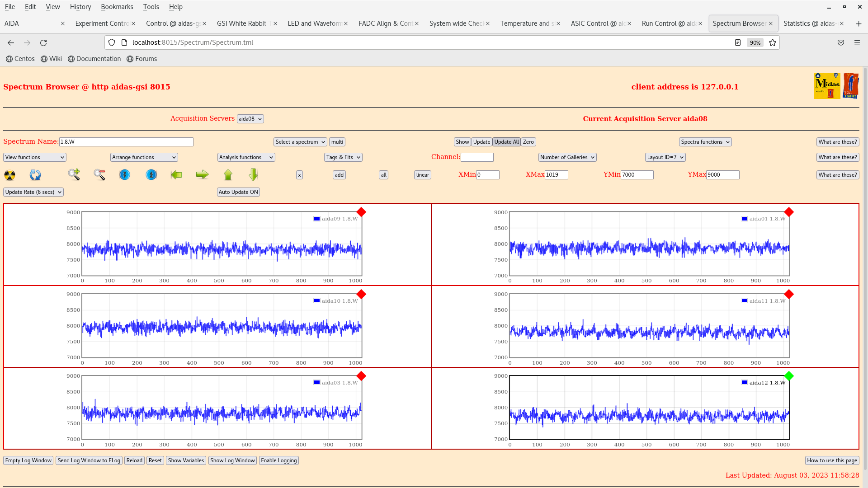The width and height of the screenshot is (868, 488).
Task: Click the blue double down arrow icon
Action: pos(125,174)
